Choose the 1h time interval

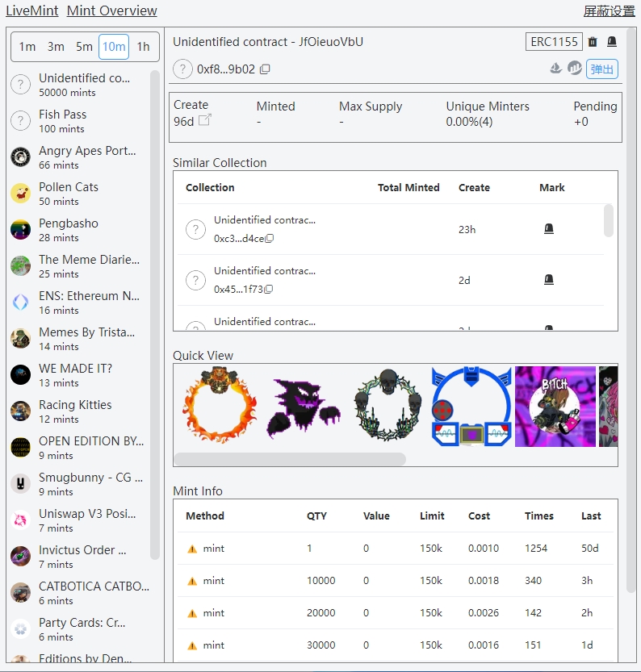coord(143,47)
